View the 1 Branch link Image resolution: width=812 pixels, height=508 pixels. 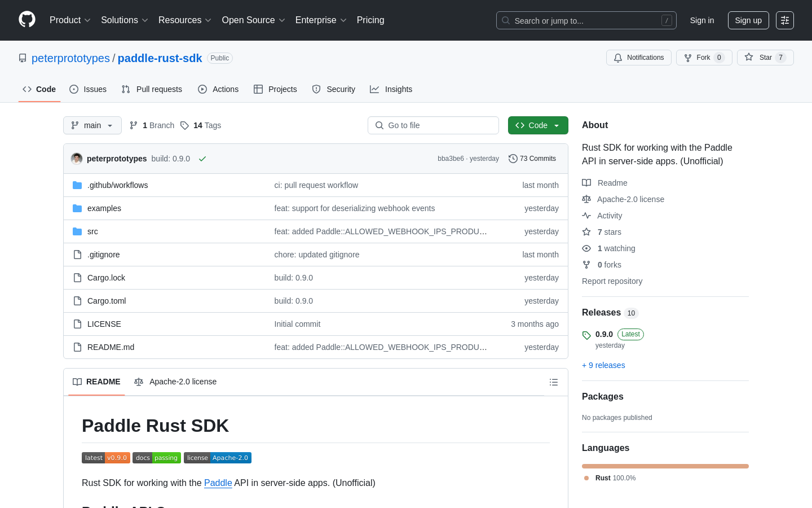tap(152, 125)
